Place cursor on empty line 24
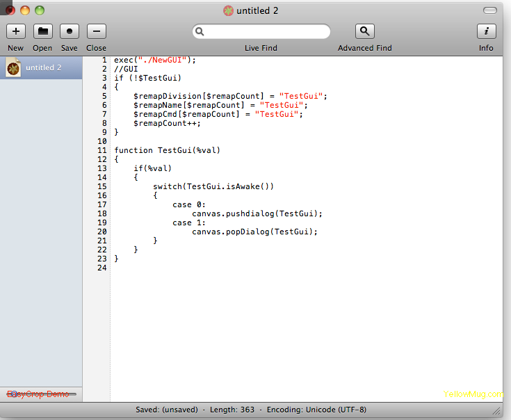Image resolution: width=511 pixels, height=420 pixels. click(x=209, y=268)
